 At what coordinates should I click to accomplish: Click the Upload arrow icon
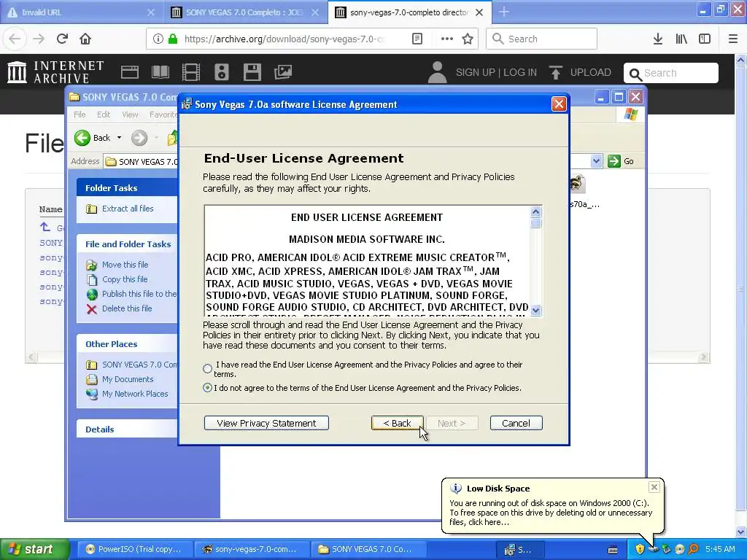pos(555,72)
